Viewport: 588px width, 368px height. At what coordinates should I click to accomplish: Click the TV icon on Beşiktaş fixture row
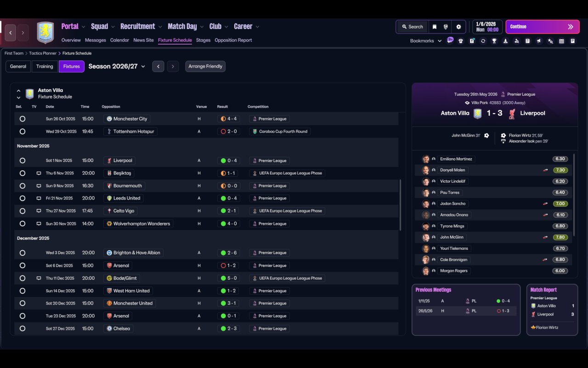click(39, 173)
